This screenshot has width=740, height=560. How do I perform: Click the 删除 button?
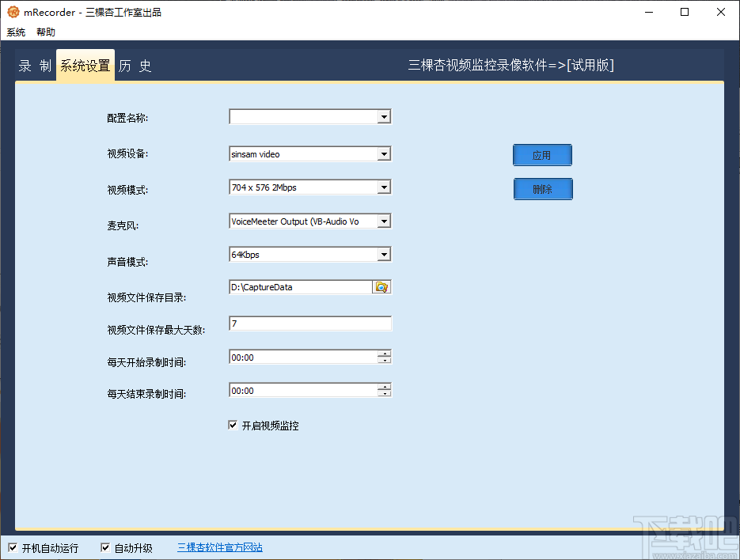(x=543, y=189)
